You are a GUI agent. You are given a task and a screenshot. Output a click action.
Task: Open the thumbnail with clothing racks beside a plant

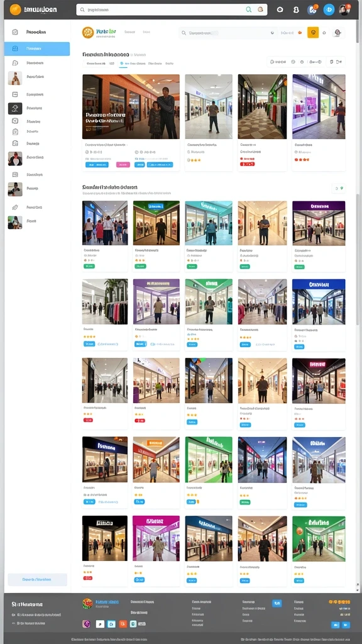[105, 301]
